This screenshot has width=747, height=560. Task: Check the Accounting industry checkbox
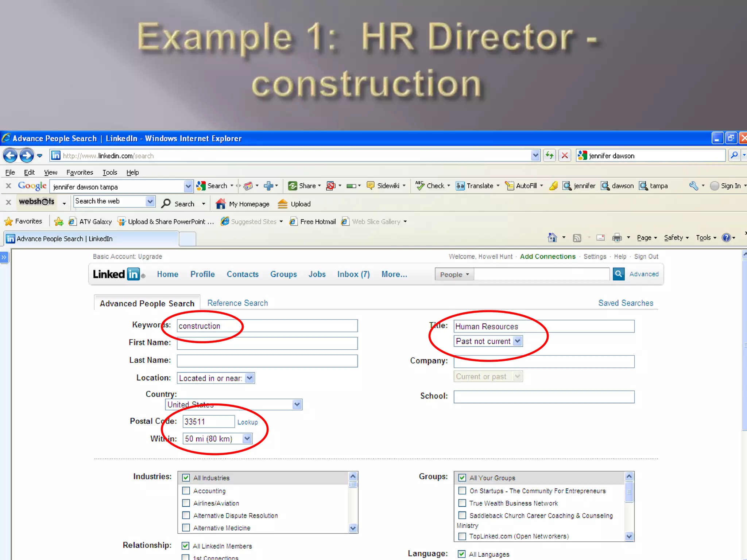click(x=186, y=490)
